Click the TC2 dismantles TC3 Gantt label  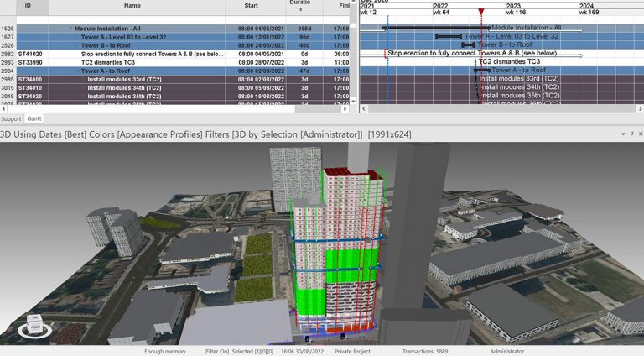pyautogui.click(x=509, y=61)
